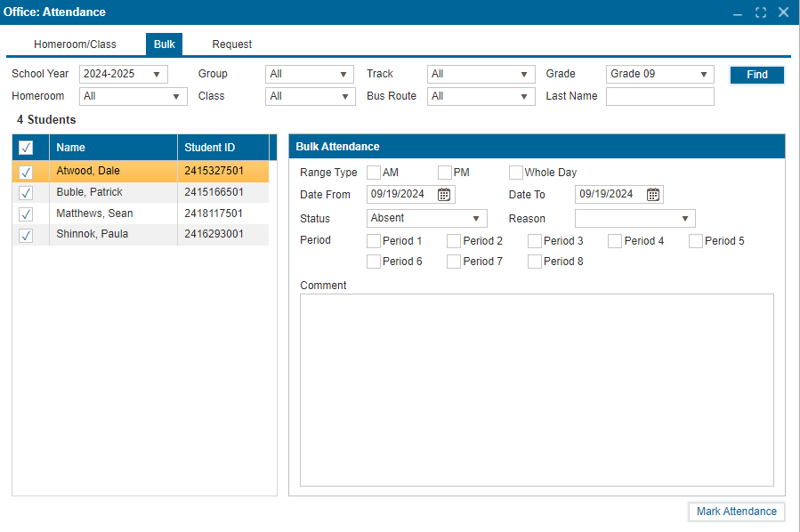Click the Find button
Viewport: 800px width, 532px height.
coord(756,75)
